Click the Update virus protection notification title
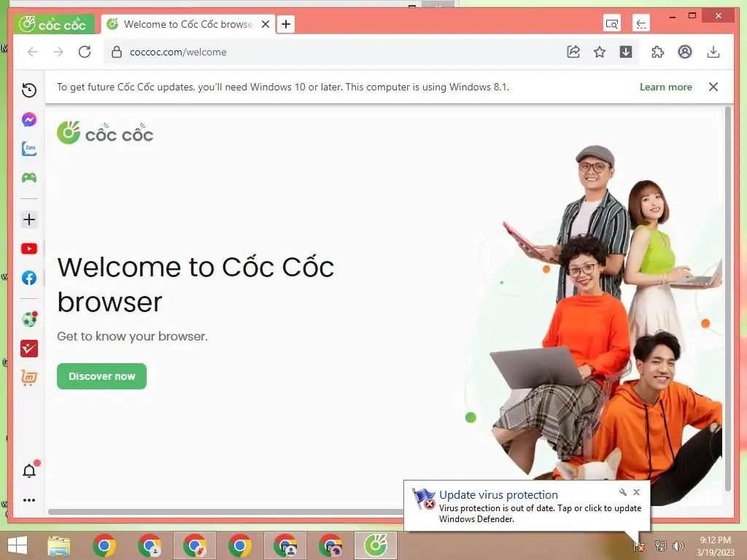This screenshot has height=560, width=747. [x=498, y=495]
